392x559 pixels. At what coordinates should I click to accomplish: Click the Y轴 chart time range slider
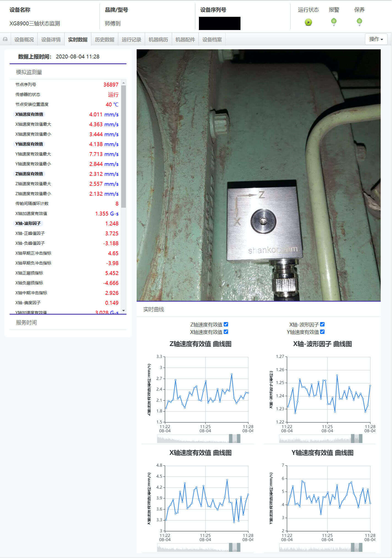point(321,547)
